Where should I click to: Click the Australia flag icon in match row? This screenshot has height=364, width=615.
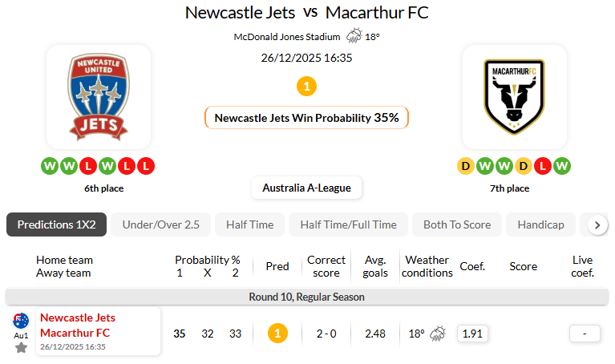[21, 321]
